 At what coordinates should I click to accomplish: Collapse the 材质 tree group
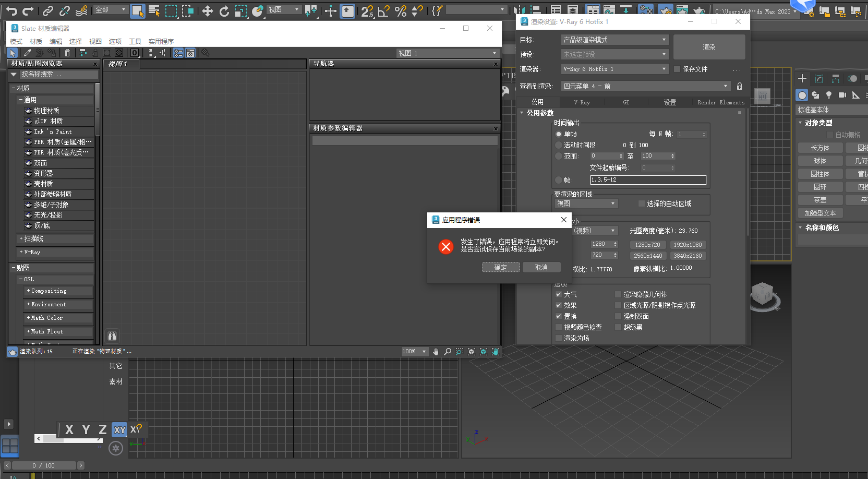click(14, 88)
